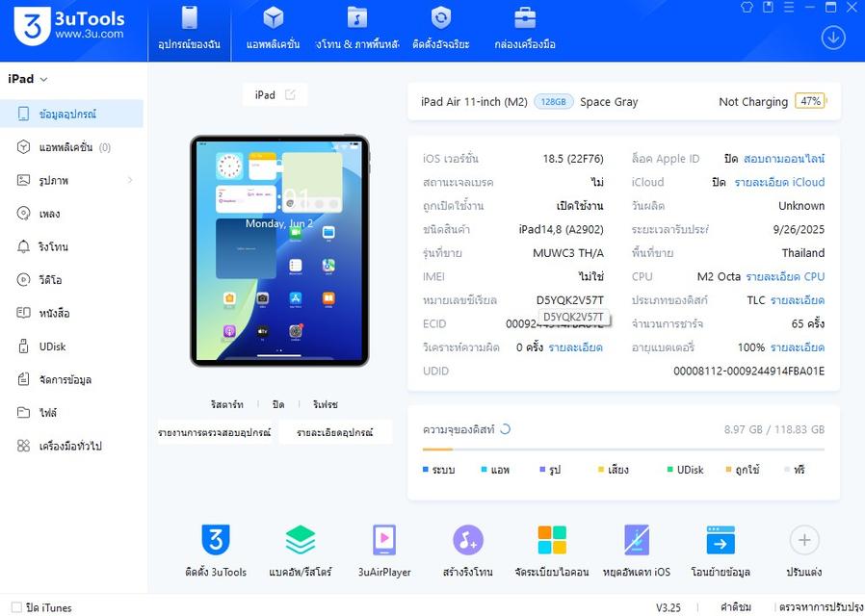865x616 pixels.
Task: Click the circular download icon in the top bar
Action: [832, 38]
